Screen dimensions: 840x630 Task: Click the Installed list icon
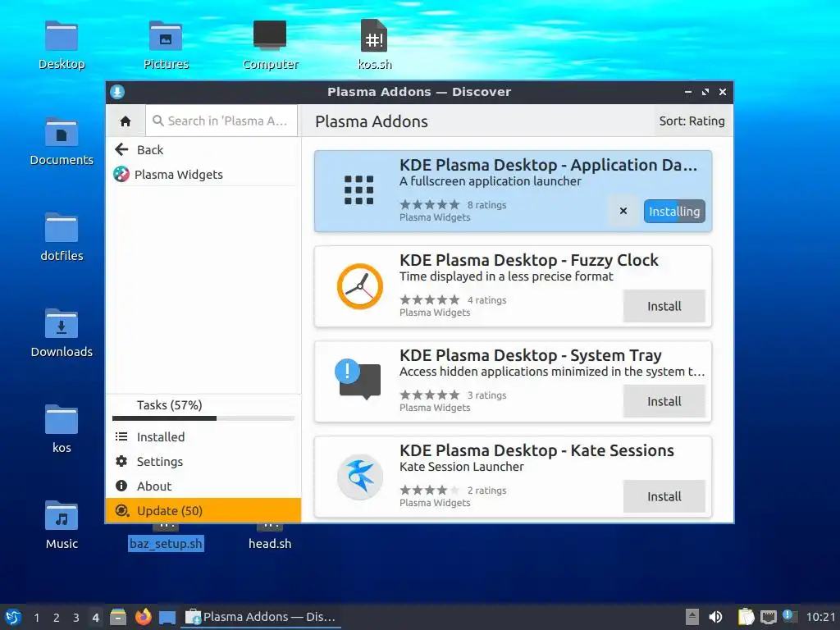121,436
